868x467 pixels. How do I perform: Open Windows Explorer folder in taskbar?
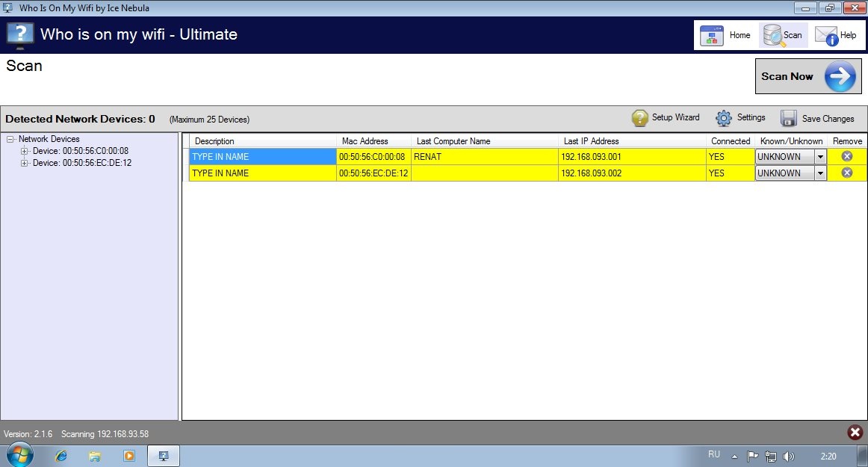(95, 457)
